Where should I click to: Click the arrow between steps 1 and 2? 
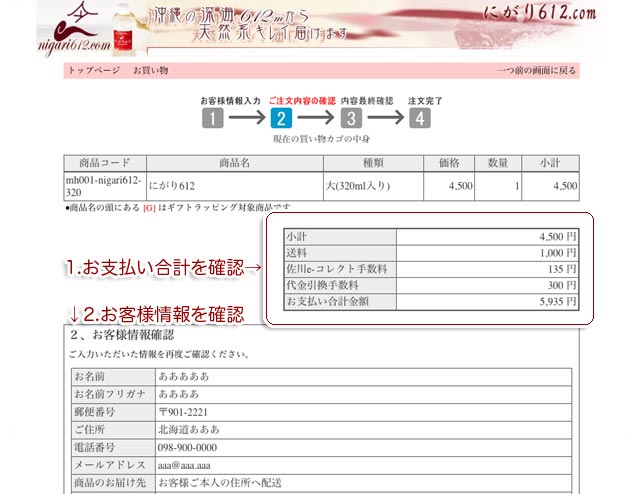coord(246,119)
